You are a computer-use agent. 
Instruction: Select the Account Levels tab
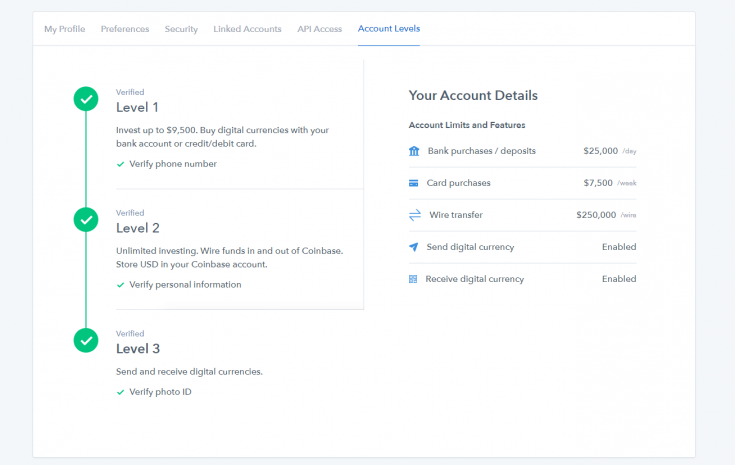[x=389, y=29]
